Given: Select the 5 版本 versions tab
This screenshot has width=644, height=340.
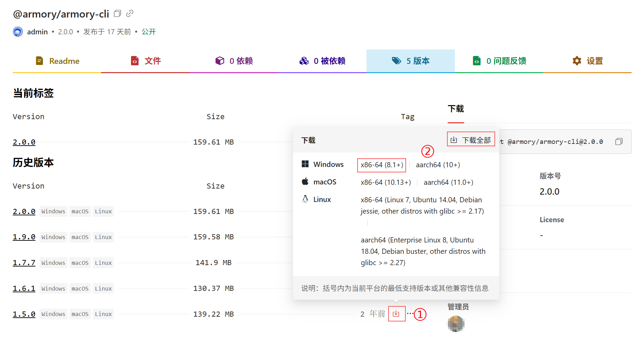Looking at the screenshot, I should coord(411,61).
